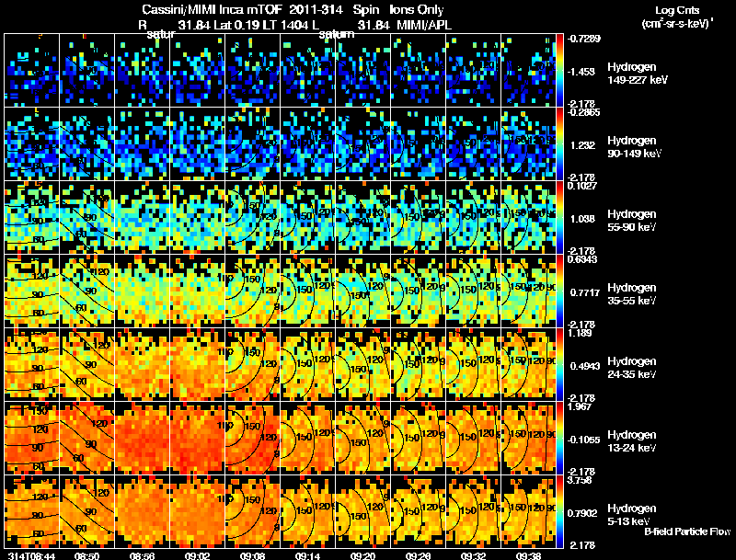Click the '3.758' color scale value
This screenshot has width=736, height=560.
pos(580,481)
